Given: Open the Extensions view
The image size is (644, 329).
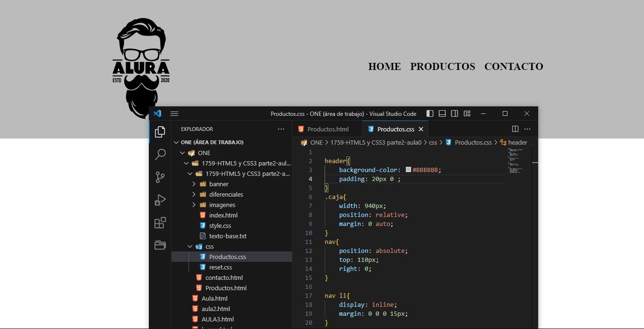Looking at the screenshot, I should pyautogui.click(x=160, y=223).
